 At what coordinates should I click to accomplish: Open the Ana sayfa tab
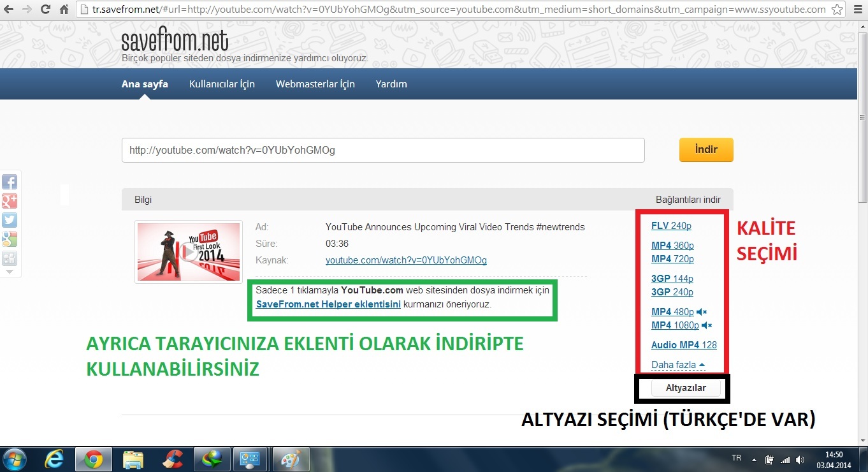[145, 84]
